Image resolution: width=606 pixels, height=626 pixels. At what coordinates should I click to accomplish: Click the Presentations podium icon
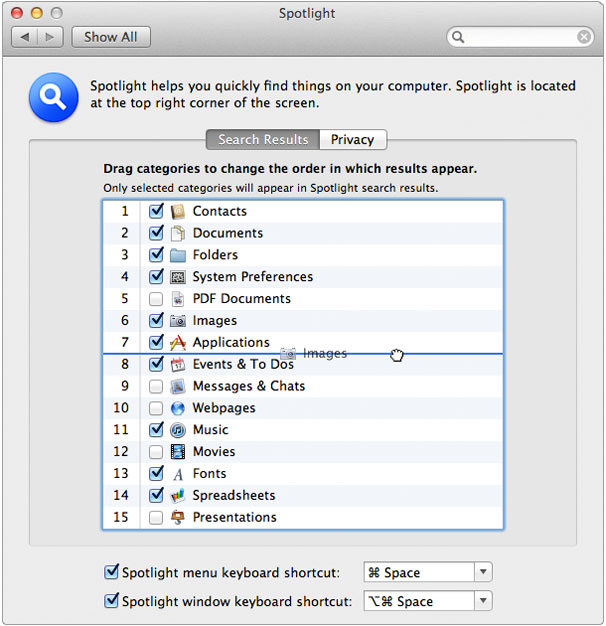(178, 517)
